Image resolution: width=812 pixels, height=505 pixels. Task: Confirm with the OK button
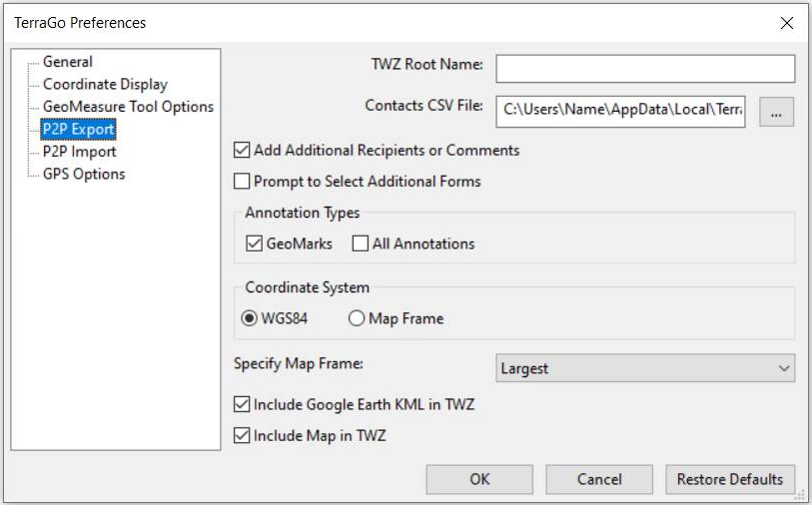click(479, 479)
